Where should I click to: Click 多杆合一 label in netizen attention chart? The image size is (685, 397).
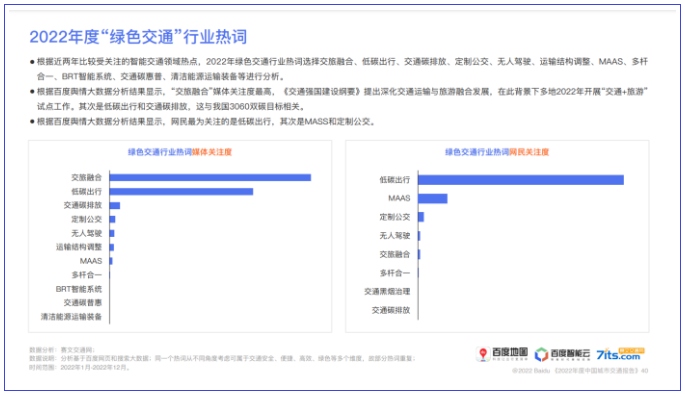395,273
